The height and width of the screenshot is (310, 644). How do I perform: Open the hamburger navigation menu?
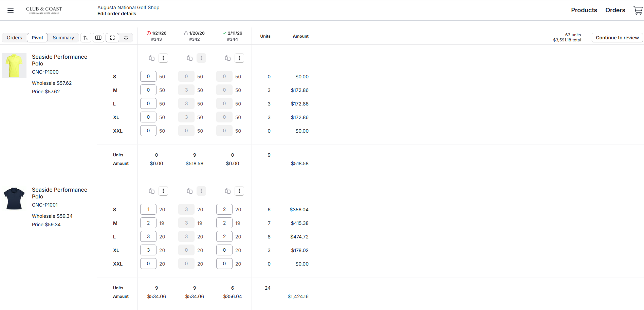[11, 11]
